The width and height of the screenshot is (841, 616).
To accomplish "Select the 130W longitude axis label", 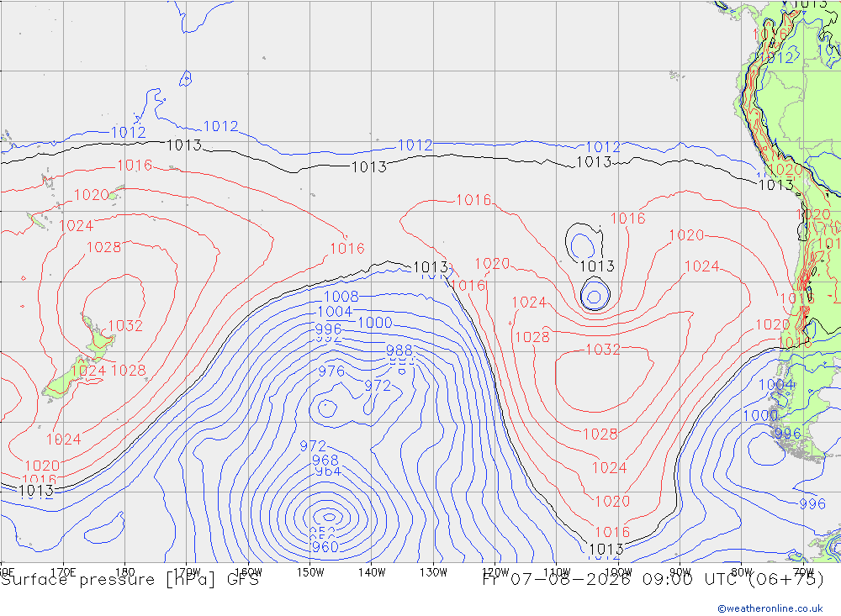I will pyautogui.click(x=433, y=572).
